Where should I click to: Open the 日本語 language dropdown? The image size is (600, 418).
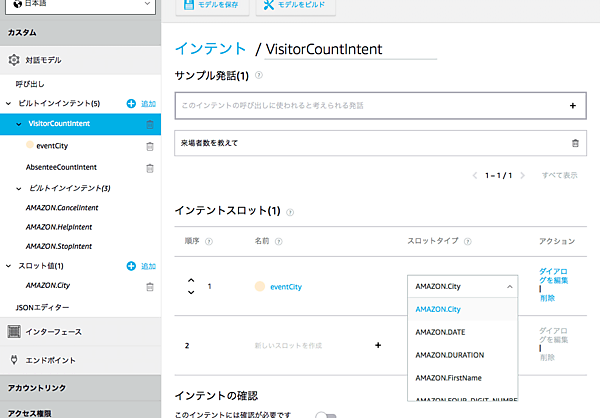(x=80, y=4)
